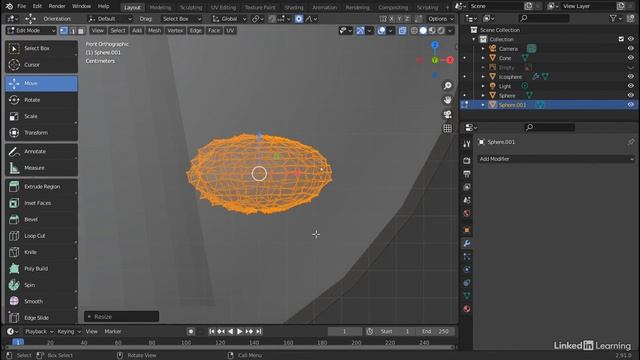Open the Object properties orange square tab
Viewport: 640px width, 360px height.
click(x=467, y=230)
